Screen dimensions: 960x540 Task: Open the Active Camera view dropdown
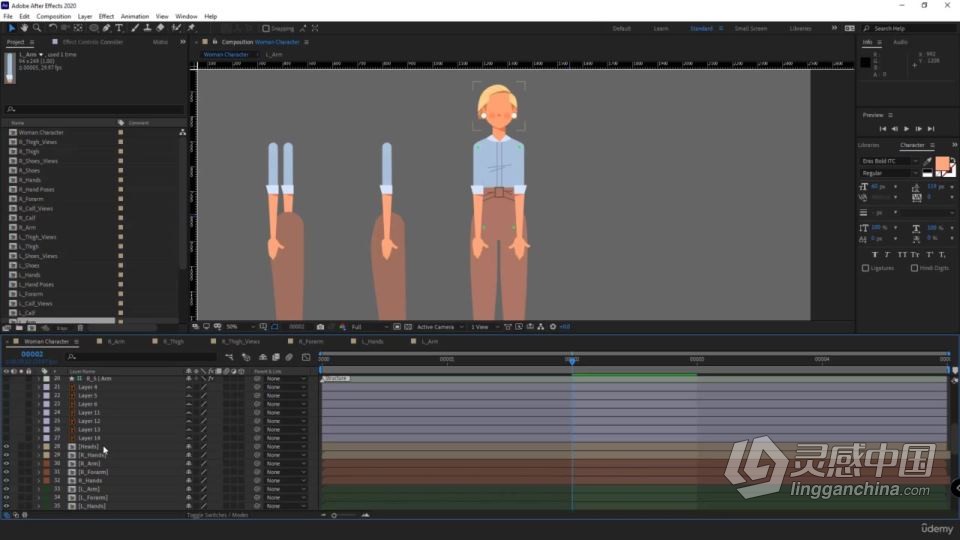point(440,327)
